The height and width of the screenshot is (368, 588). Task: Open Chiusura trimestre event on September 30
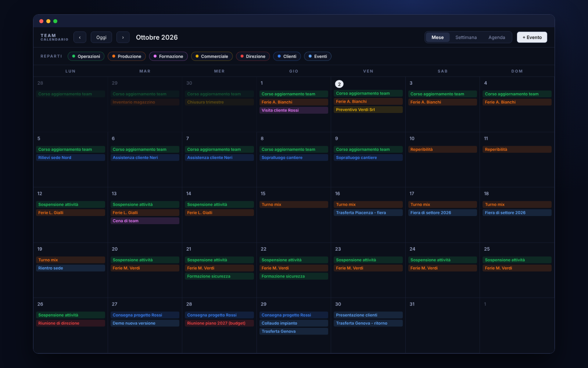pos(219,102)
